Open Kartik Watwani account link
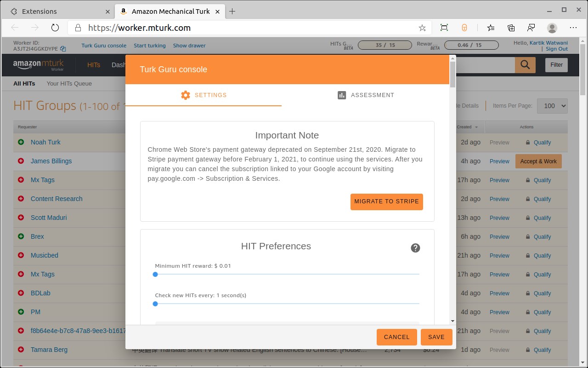The width and height of the screenshot is (588, 368). pyautogui.click(x=548, y=43)
